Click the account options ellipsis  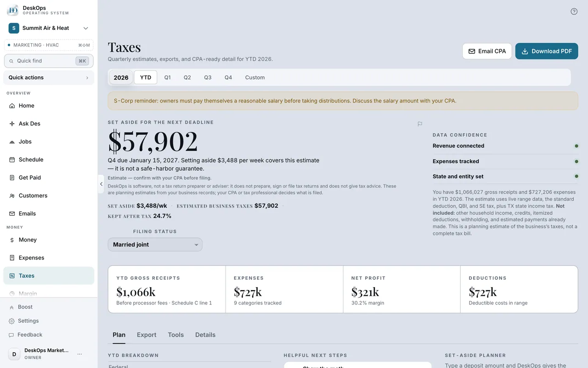point(80,354)
